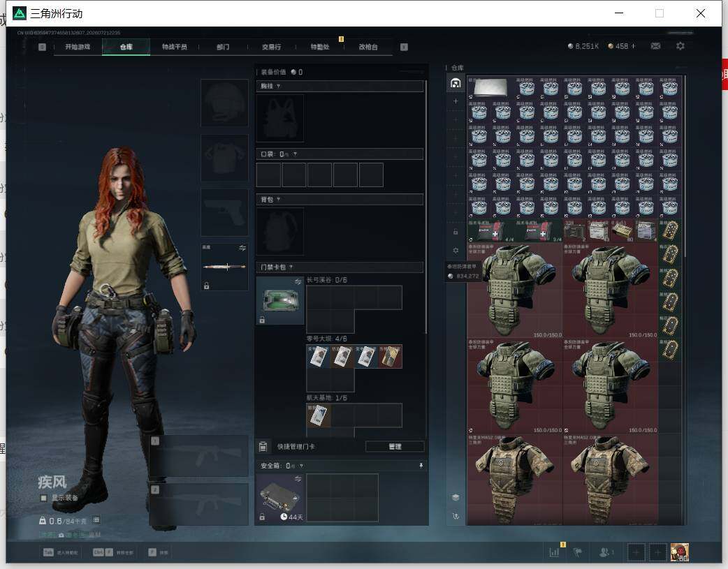This screenshot has width=728, height=569.
Task: Toggle the 显示装备 checkbox
Action: (43, 498)
